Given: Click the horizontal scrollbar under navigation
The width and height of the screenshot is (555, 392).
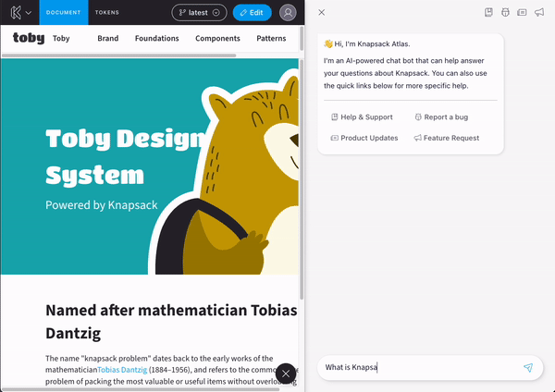Looking at the screenshot, I should [119, 55].
